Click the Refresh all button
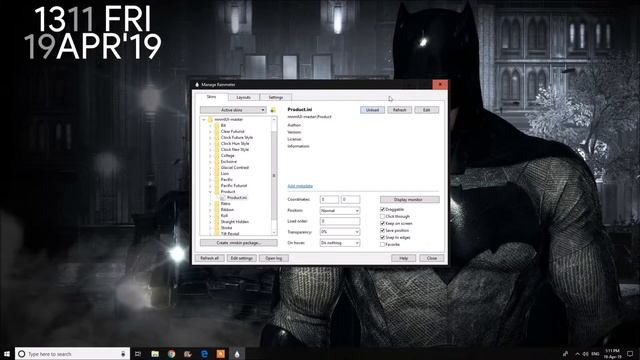The width and height of the screenshot is (640, 360). pos(210,258)
